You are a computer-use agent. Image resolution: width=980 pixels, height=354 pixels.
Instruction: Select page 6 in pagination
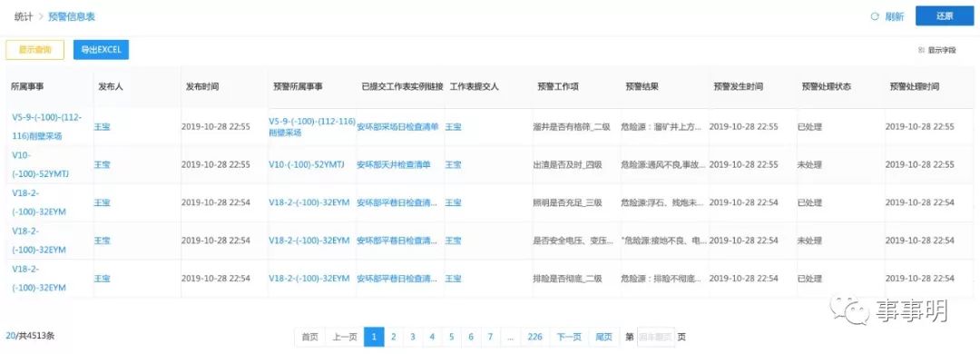coord(471,337)
